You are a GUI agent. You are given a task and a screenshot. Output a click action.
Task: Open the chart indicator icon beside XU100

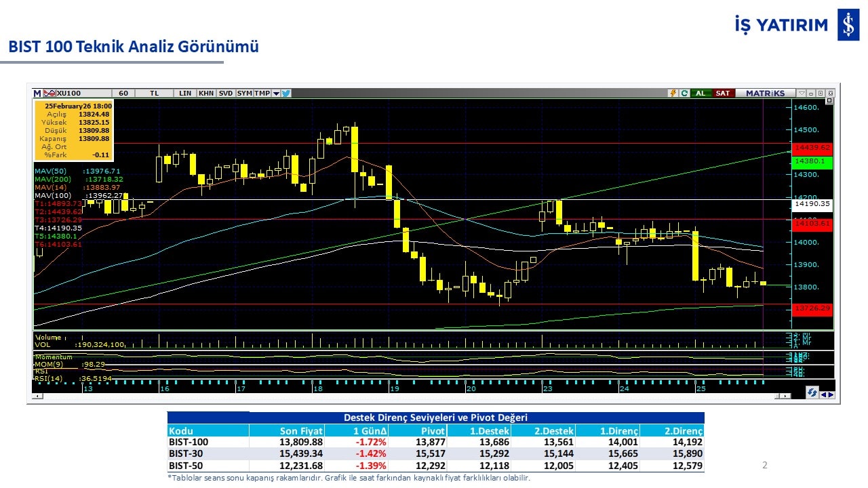pos(50,93)
